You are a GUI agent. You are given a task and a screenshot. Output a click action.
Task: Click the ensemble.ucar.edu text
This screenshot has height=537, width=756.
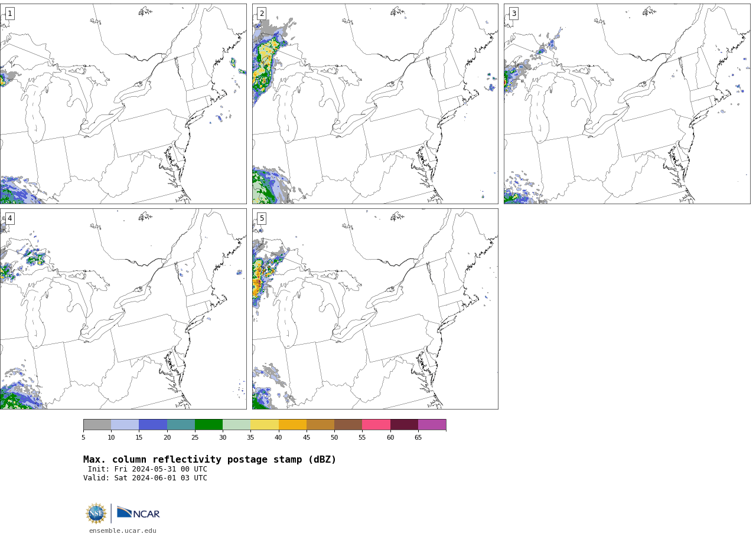pyautogui.click(x=123, y=531)
